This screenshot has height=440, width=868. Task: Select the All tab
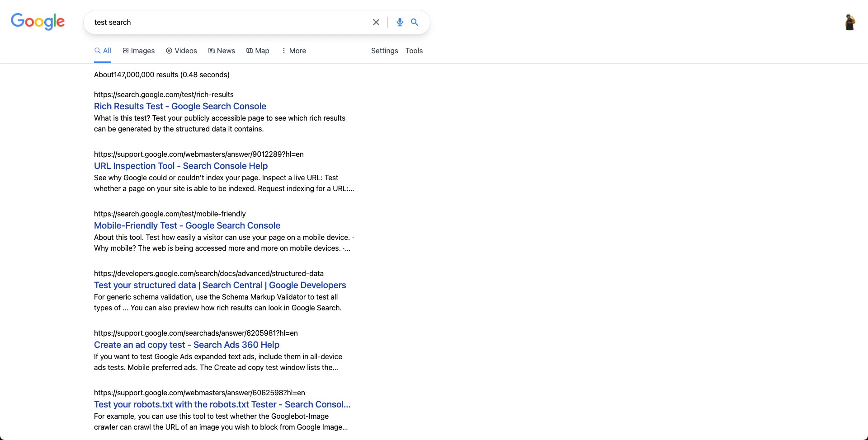tap(103, 51)
